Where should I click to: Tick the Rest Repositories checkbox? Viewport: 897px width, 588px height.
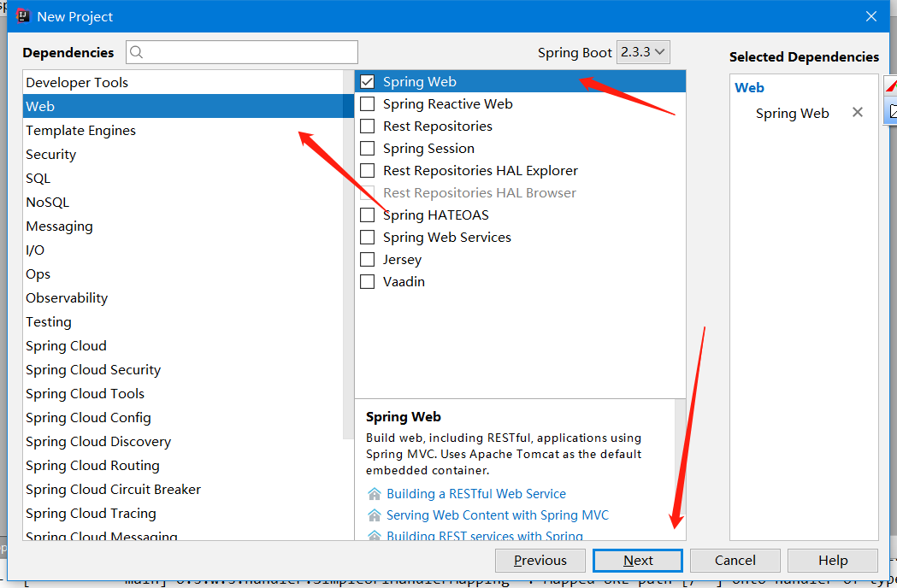(x=368, y=126)
